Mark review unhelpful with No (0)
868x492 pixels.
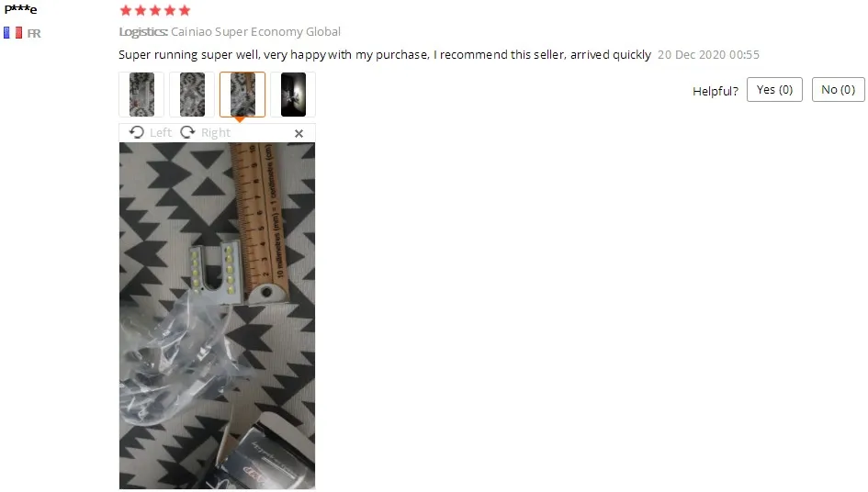click(838, 90)
